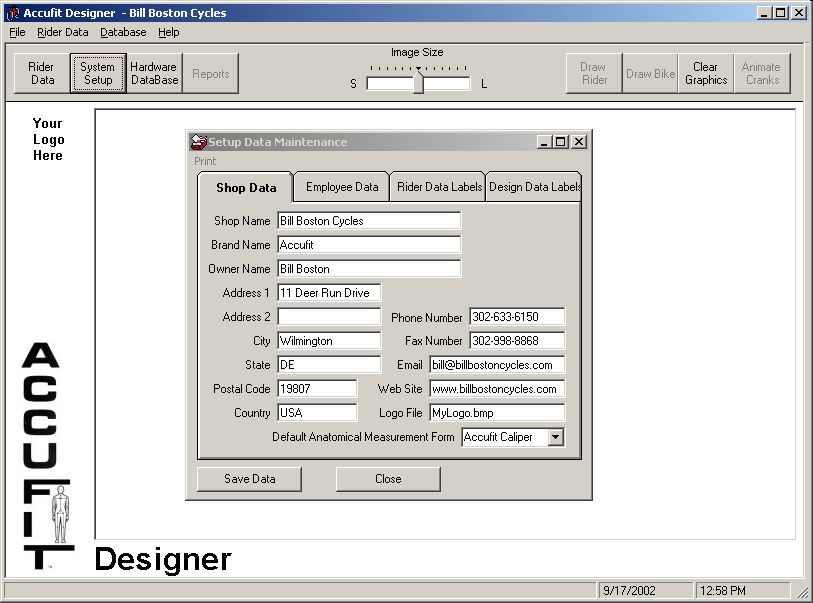Click the City input field

point(329,341)
